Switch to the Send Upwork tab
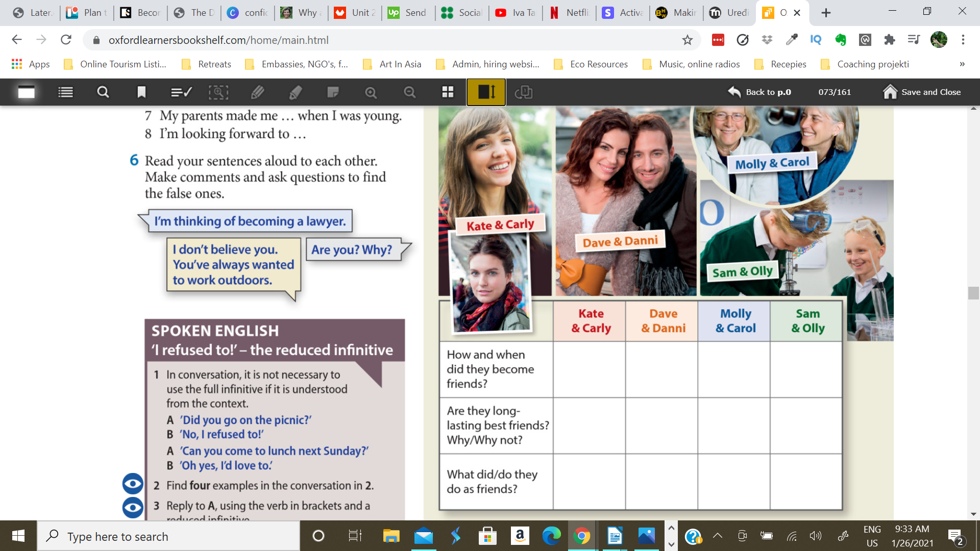 pos(408,13)
